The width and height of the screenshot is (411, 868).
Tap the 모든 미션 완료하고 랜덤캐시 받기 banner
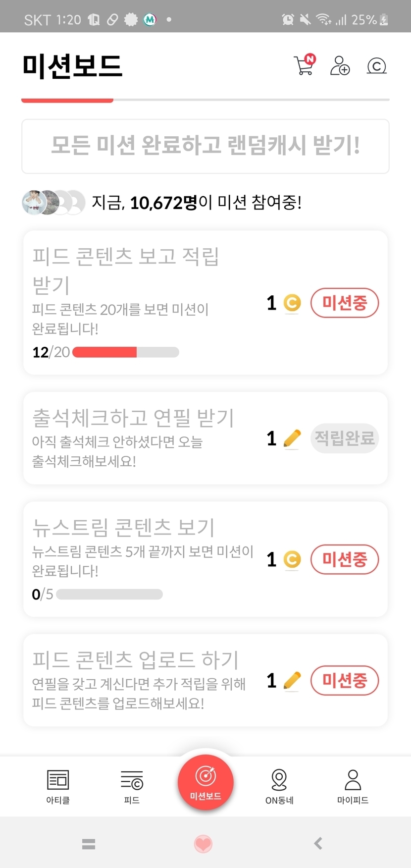coord(205,146)
